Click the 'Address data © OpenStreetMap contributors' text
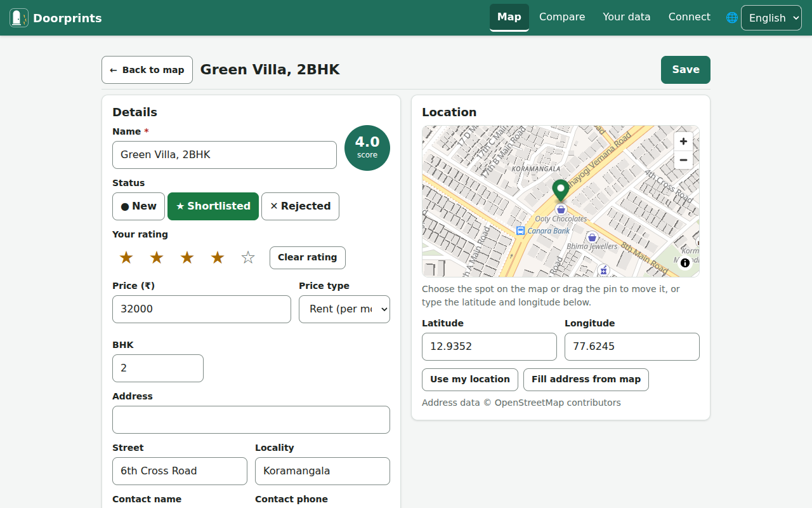Image resolution: width=812 pixels, height=508 pixels. (x=521, y=403)
